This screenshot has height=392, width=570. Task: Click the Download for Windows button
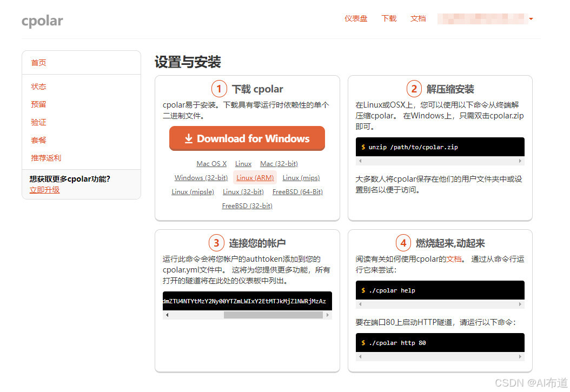(247, 138)
